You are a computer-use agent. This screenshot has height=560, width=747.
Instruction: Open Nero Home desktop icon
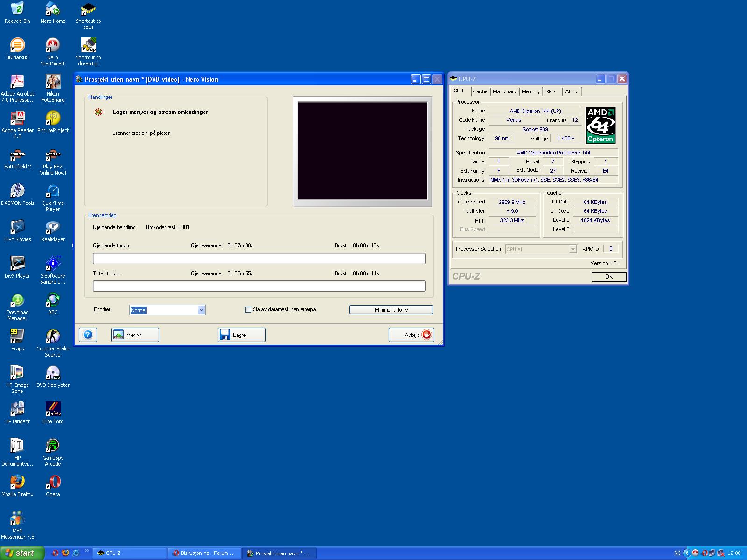(53, 13)
